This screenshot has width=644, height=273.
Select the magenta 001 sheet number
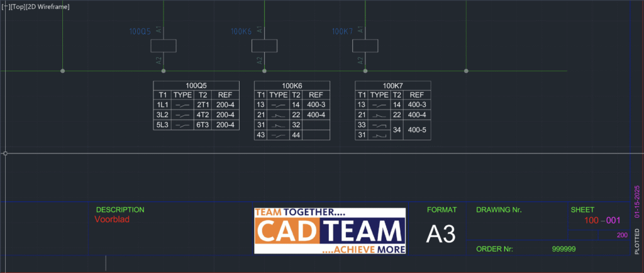(x=613, y=221)
